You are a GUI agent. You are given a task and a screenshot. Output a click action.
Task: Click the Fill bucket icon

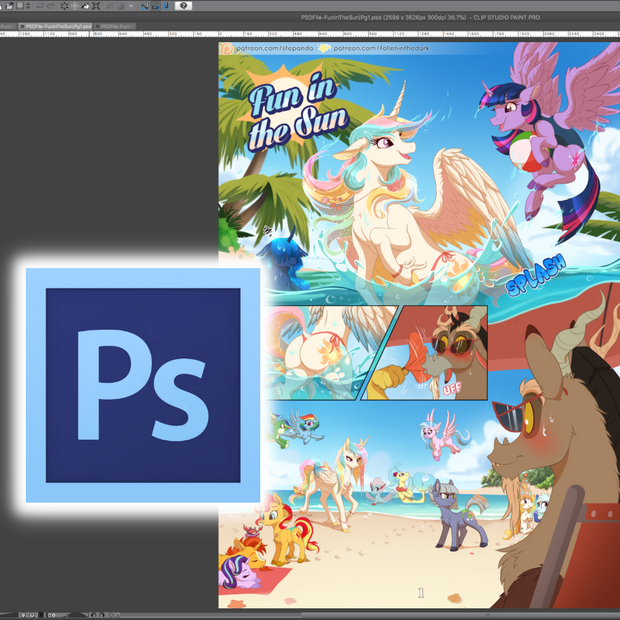tap(85, 6)
